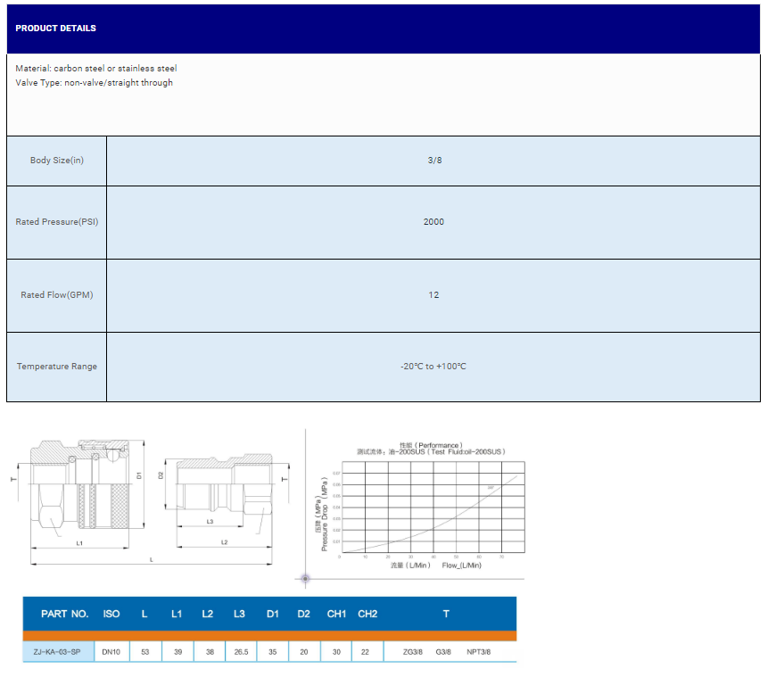Click the Rated Pressure(PSI) label cell
784x677 pixels.
point(57,222)
